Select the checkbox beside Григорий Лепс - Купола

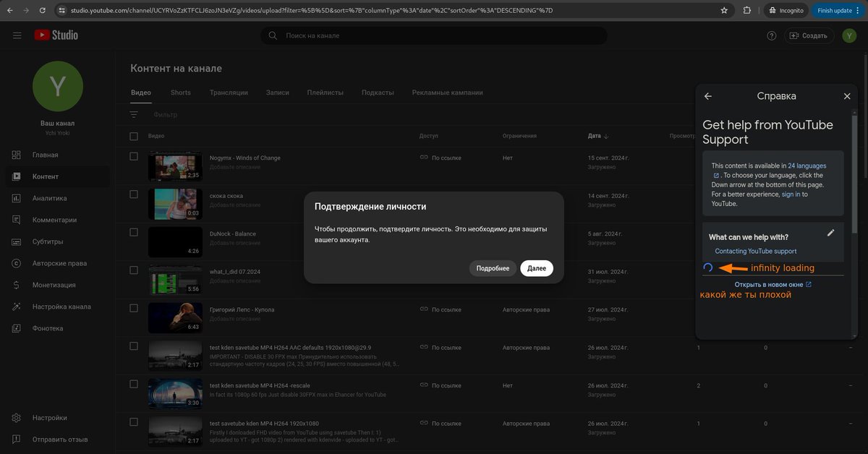tap(134, 307)
